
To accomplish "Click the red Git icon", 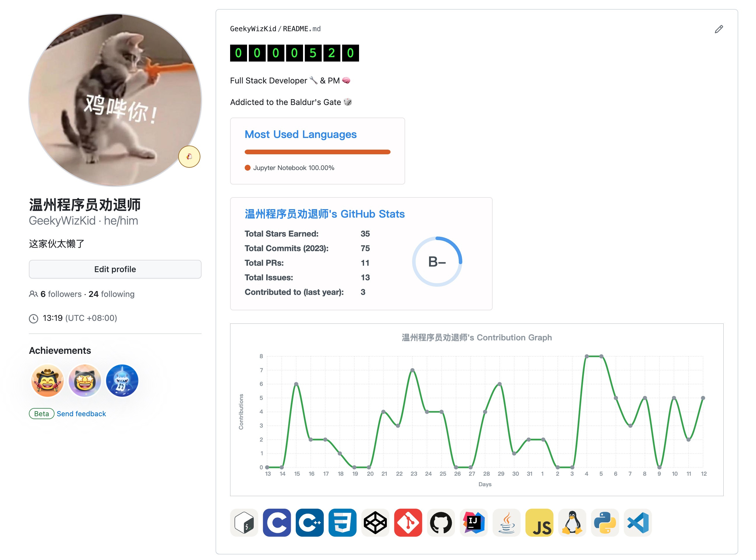I will point(408,522).
